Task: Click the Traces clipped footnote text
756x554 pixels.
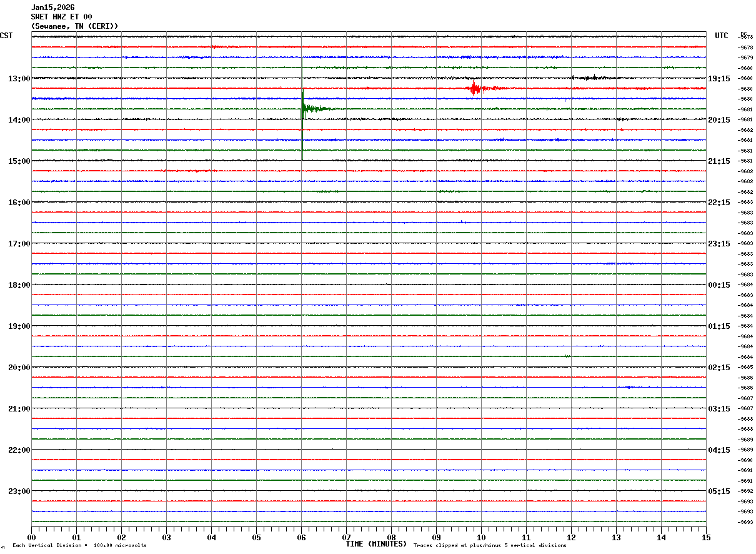Action: 490,546
